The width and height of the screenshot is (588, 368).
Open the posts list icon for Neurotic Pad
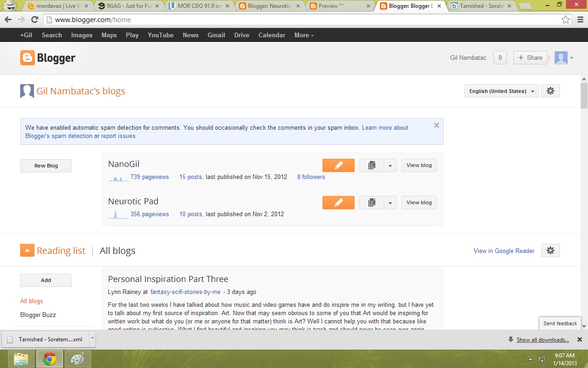tap(372, 203)
